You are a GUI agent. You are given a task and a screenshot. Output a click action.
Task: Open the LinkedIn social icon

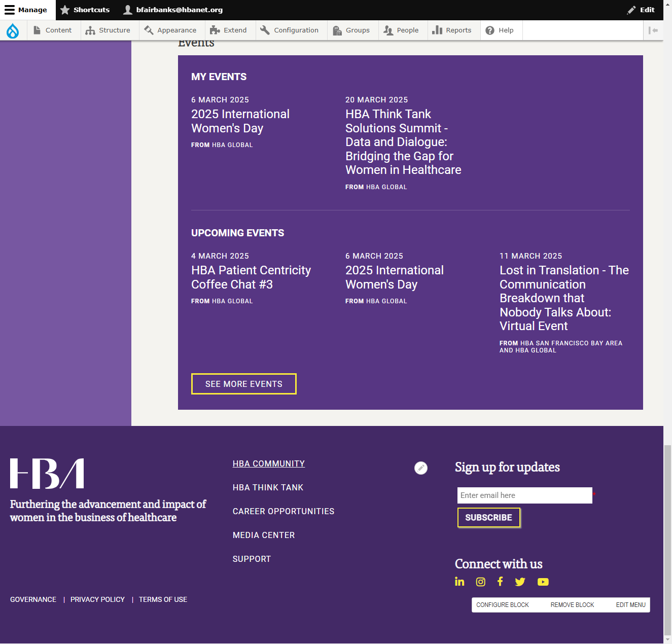[459, 582]
